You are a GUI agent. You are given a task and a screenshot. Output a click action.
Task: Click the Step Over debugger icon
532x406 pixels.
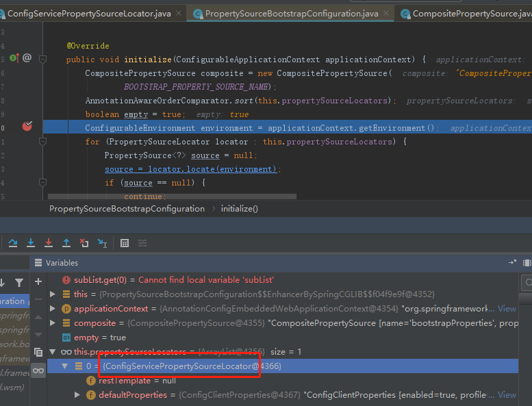pos(13,243)
